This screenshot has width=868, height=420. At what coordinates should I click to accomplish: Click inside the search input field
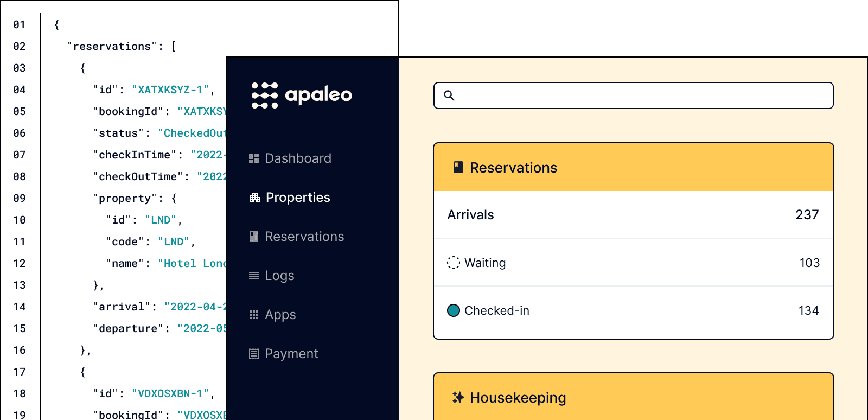pos(640,96)
